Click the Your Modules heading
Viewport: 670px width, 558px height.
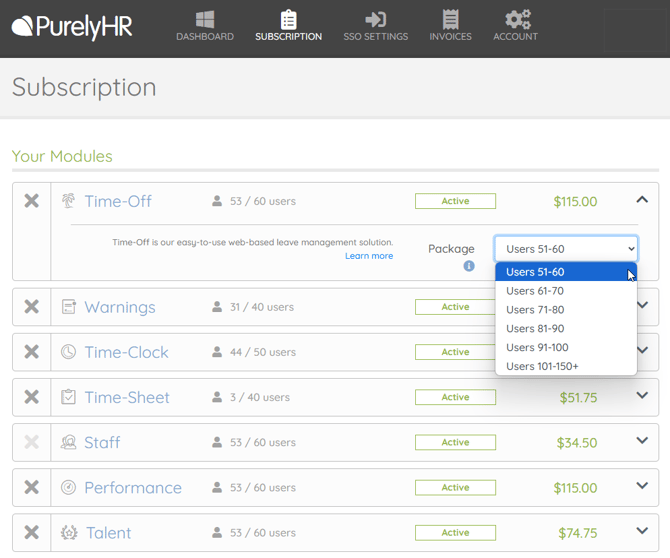click(62, 156)
